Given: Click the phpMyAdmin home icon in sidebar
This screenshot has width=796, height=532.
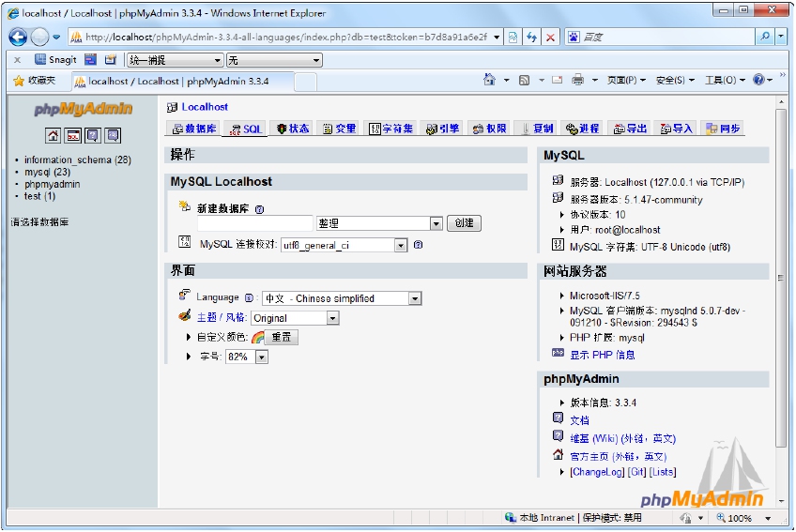Looking at the screenshot, I should 53,135.
